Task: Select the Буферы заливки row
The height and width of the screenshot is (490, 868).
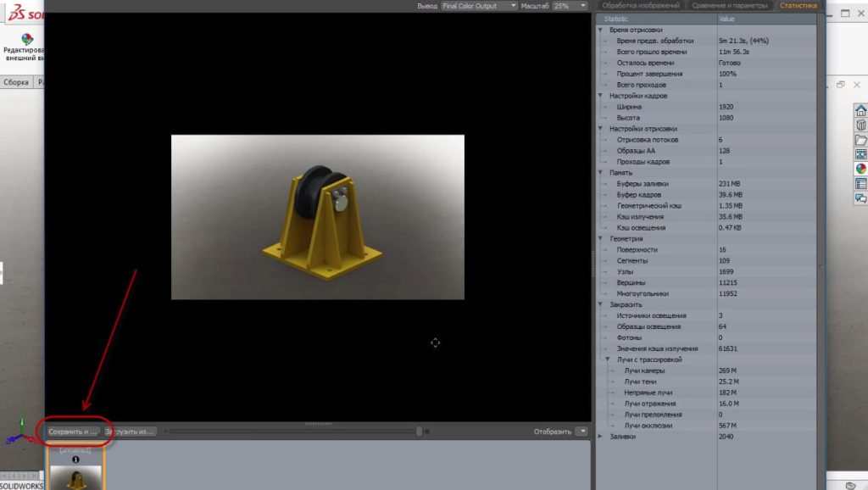Action: [706, 184]
